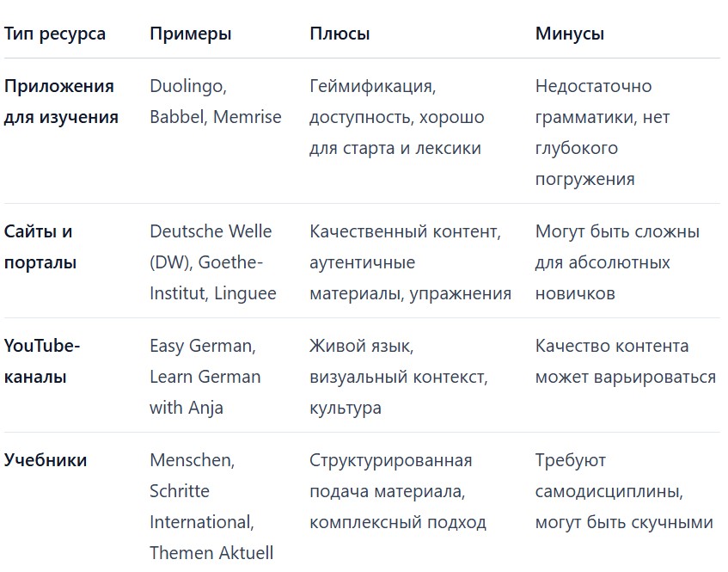
Task: Select the "Easy German" examples cell
Action: point(205,377)
